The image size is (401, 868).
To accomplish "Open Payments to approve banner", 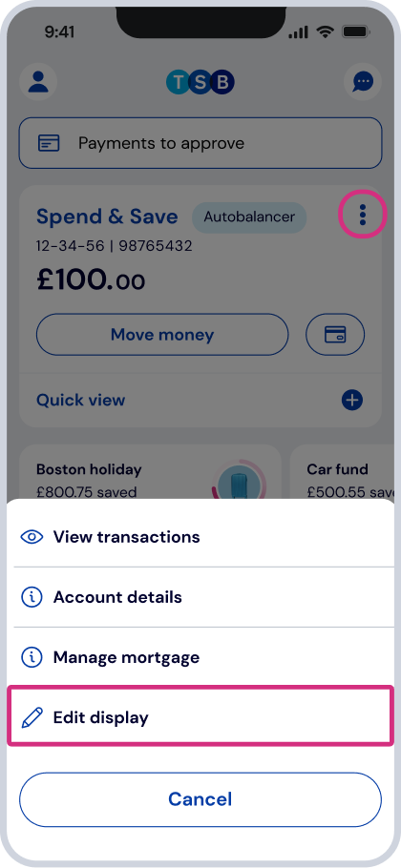I will (x=200, y=143).
